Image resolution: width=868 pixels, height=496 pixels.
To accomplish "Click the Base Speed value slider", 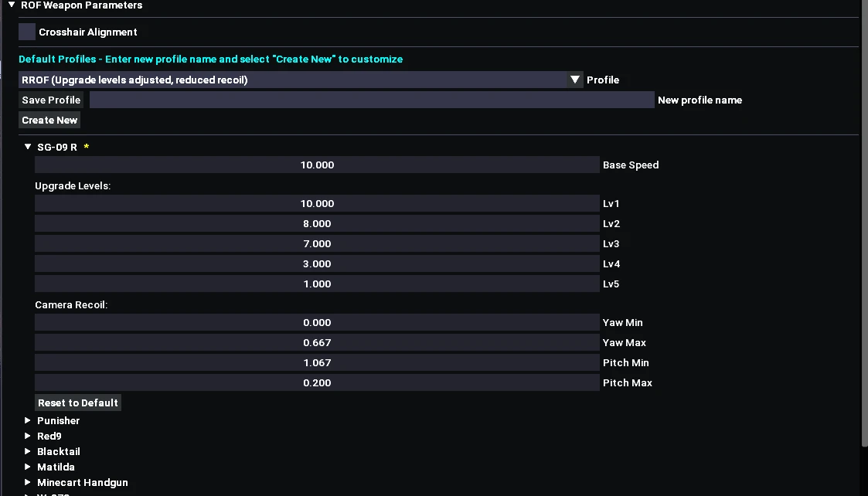I will click(317, 165).
